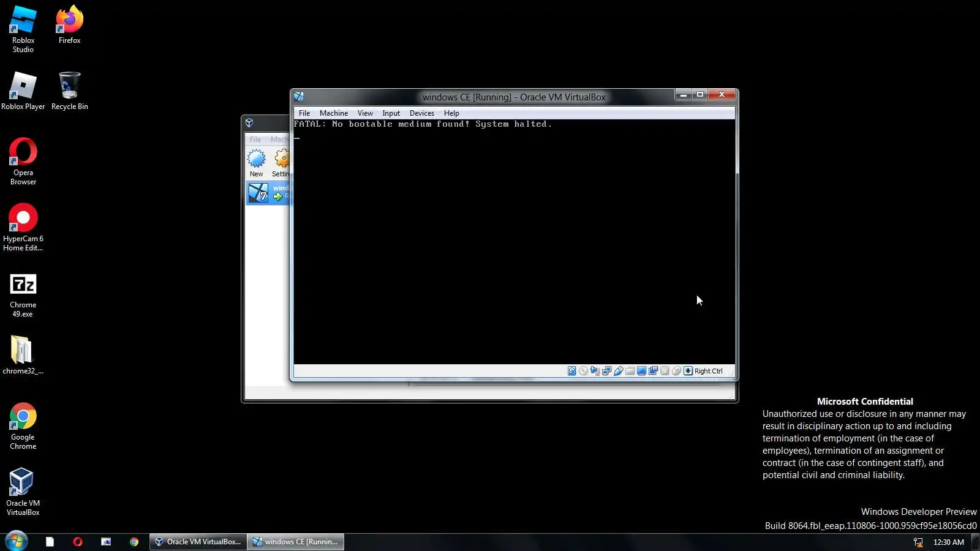Click the hard disk activity status icon

point(571,371)
